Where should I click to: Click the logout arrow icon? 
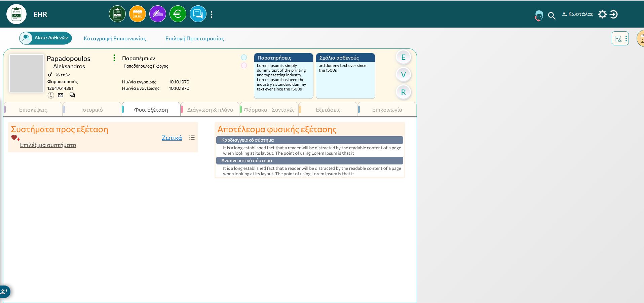click(614, 14)
